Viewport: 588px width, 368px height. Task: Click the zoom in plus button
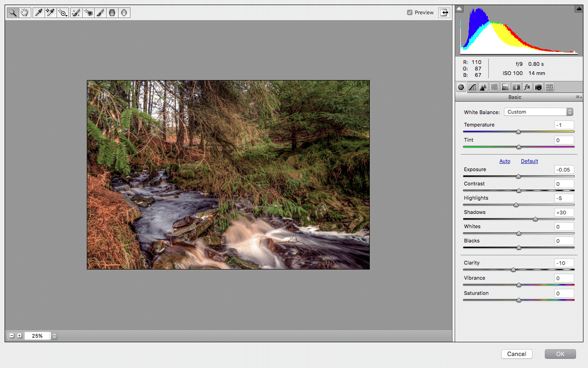[x=19, y=336]
